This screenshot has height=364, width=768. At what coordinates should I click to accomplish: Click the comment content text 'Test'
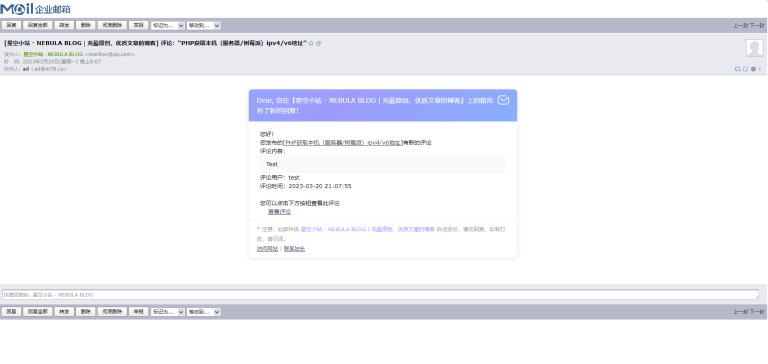pyautogui.click(x=272, y=164)
